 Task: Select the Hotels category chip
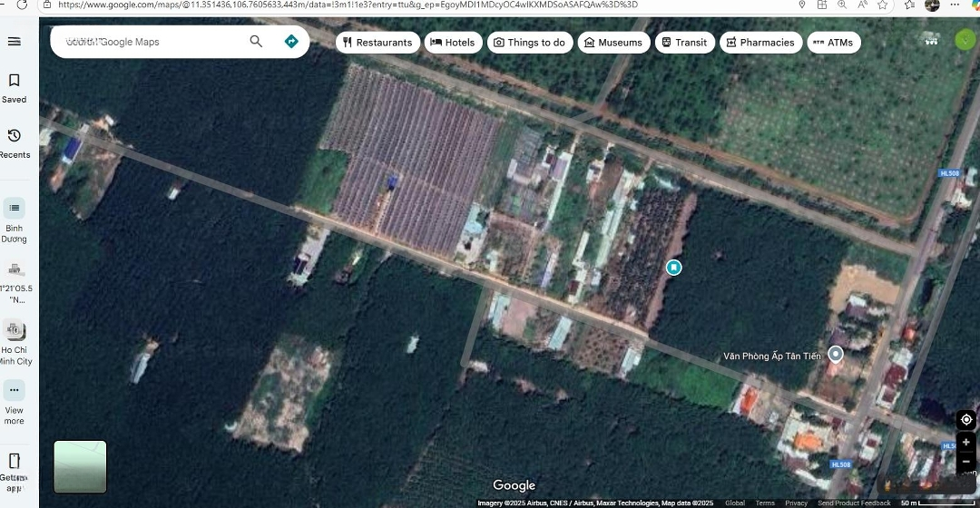click(x=453, y=43)
